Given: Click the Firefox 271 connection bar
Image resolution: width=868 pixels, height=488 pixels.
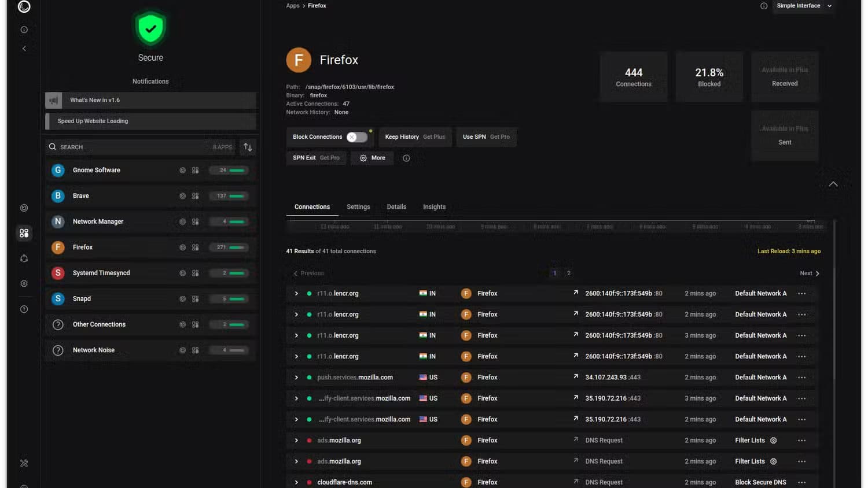Looking at the screenshot, I should (229, 247).
